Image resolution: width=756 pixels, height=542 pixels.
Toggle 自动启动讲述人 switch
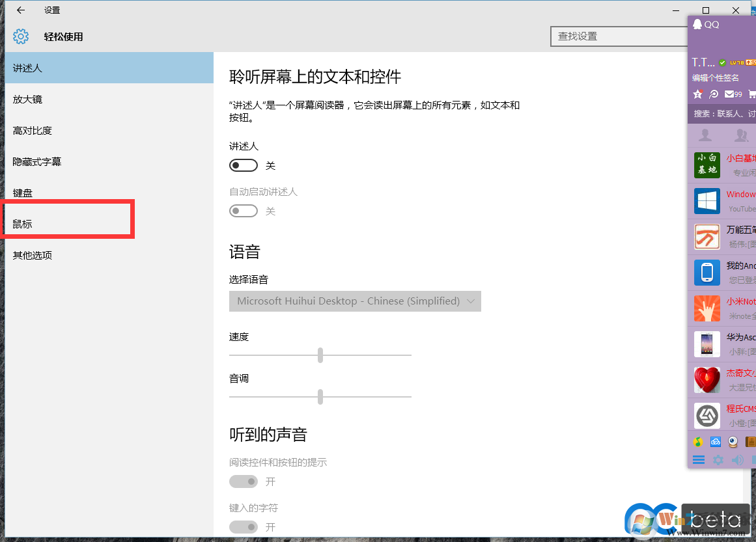coord(244,211)
